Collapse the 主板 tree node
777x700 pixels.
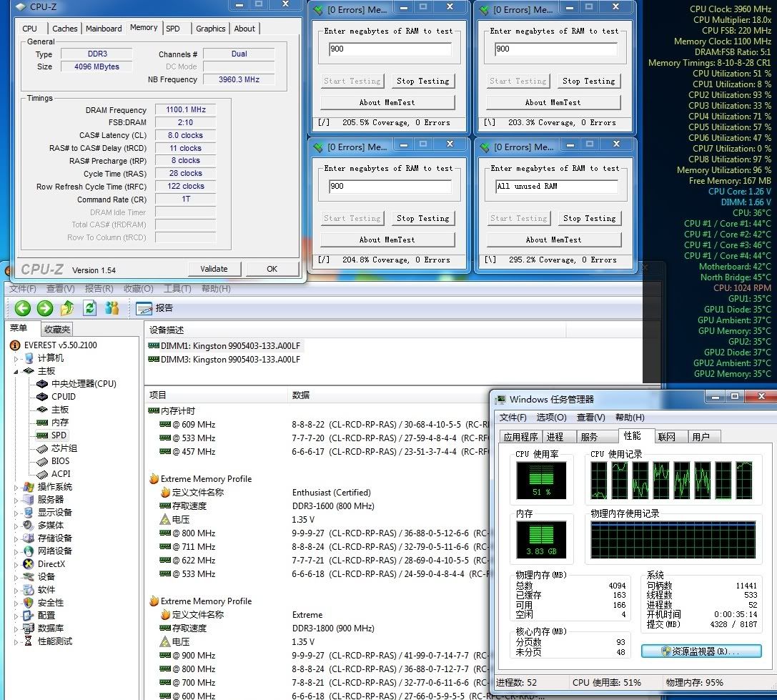(x=17, y=371)
